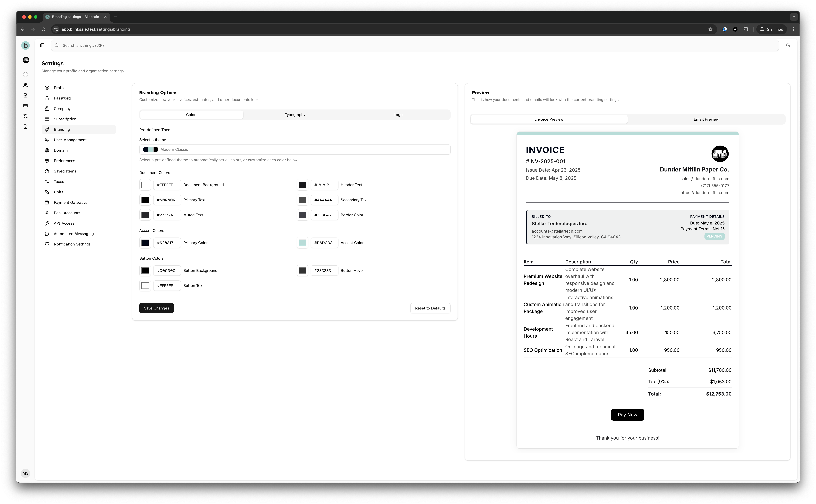The image size is (816, 504).
Task: Select the clients people icon in sidebar
Action: [25, 85]
